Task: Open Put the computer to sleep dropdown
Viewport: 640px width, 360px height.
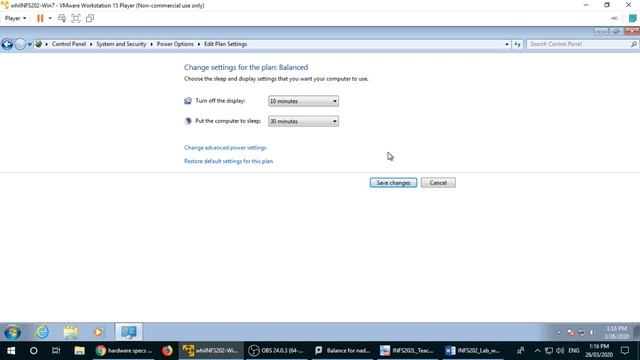Action: pyautogui.click(x=303, y=121)
